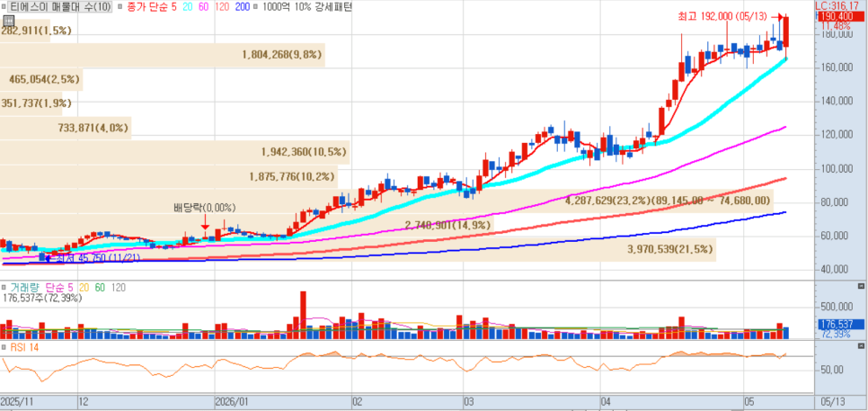Click the '100,000' price axis label
The width and height of the screenshot is (868, 411).
836,168
